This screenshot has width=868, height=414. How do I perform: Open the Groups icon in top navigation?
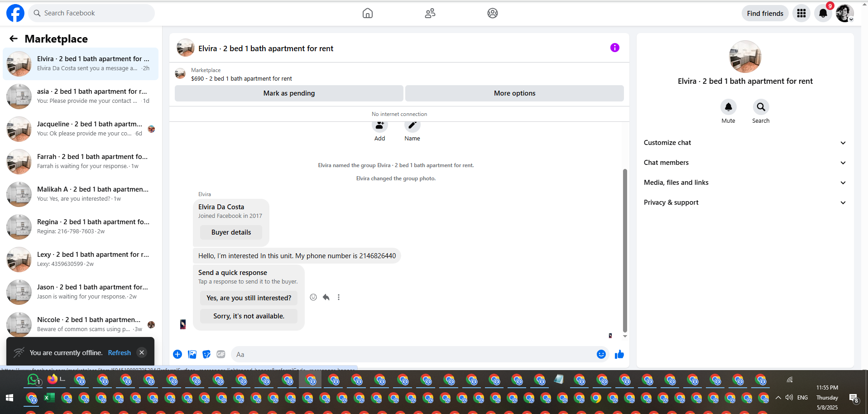493,13
